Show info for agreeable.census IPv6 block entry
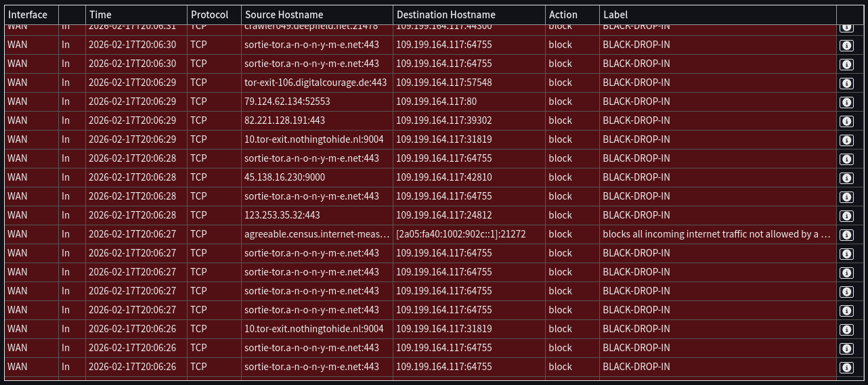The width and height of the screenshot is (868, 385). pos(846,235)
